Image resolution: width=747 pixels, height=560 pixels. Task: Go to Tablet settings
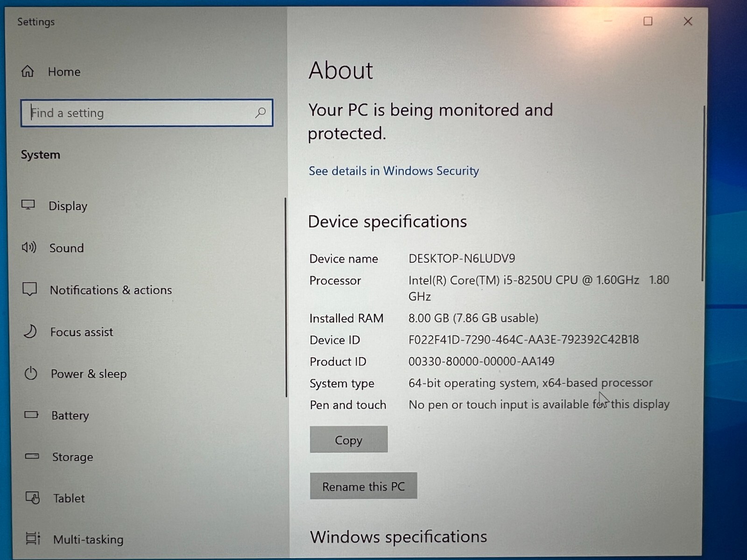(x=69, y=498)
